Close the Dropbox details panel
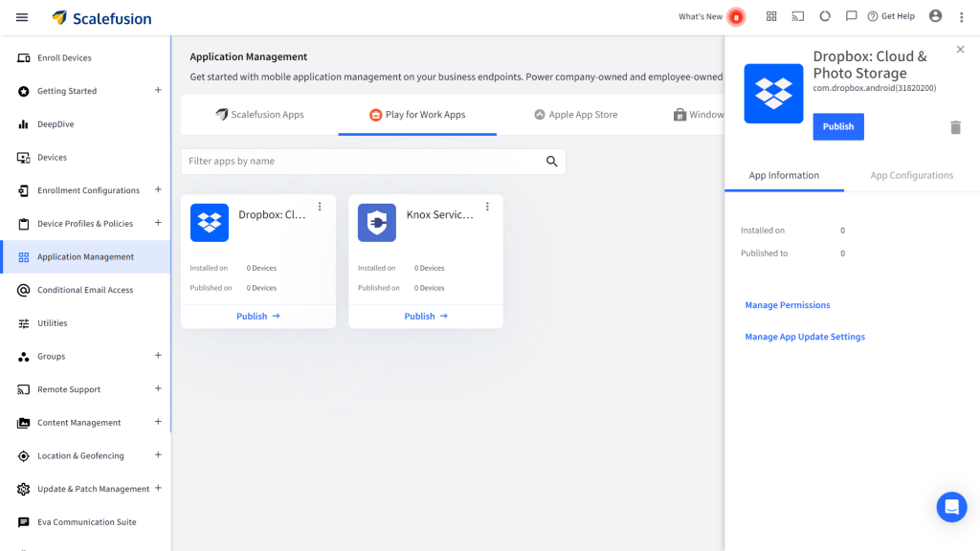This screenshot has width=980, height=551. pyautogui.click(x=961, y=50)
